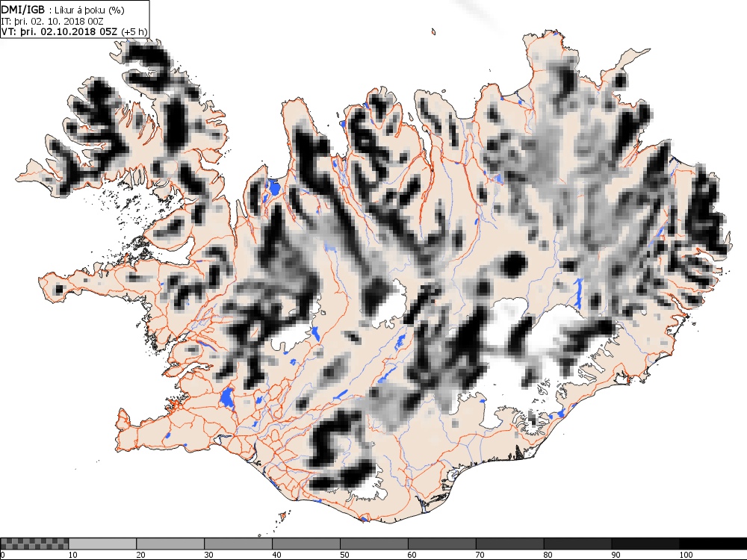This screenshot has height=560, width=747.
Task: Click the 'IT: þri. 02. 10. 2018 00Z' line
Action: tap(52, 22)
